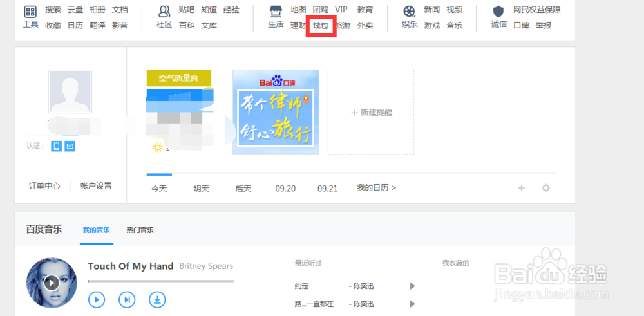Open 游戏 link
Viewport: 644px width, 316px height.
(x=432, y=26)
